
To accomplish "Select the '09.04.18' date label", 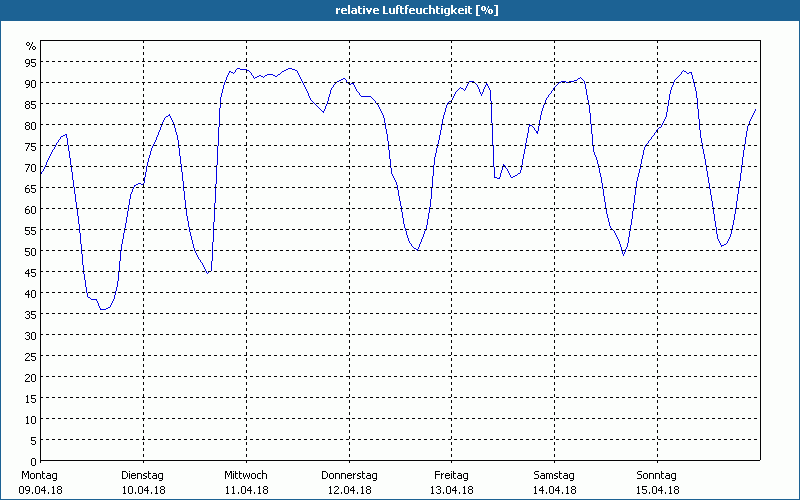I will (x=40, y=490).
